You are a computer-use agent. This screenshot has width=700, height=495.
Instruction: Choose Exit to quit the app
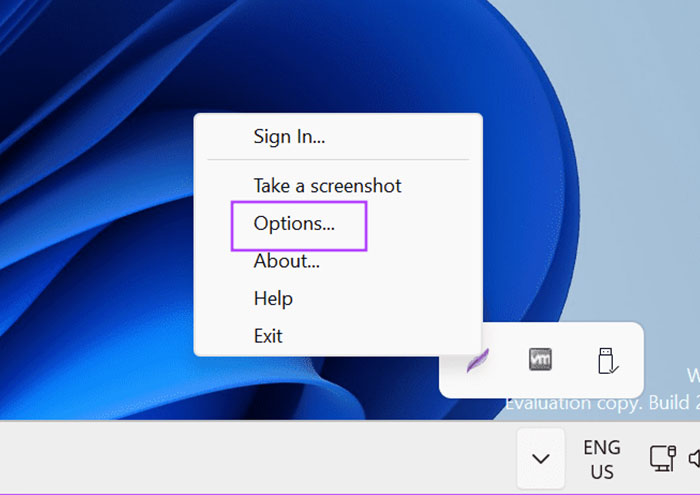click(338, 336)
